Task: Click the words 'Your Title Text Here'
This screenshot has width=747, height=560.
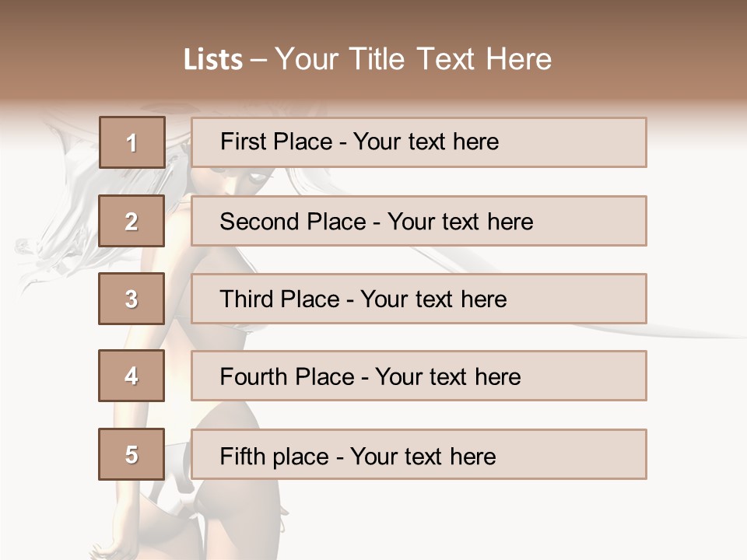Action: (x=413, y=59)
